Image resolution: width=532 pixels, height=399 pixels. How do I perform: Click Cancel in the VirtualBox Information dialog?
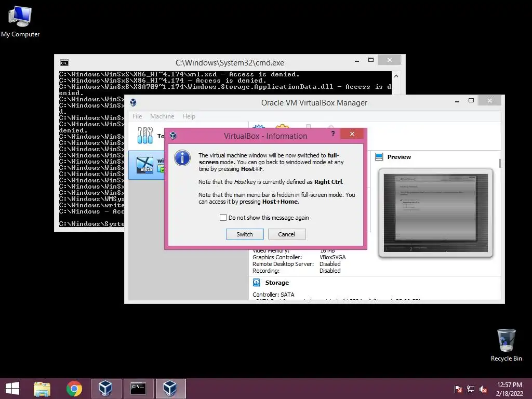coord(287,234)
